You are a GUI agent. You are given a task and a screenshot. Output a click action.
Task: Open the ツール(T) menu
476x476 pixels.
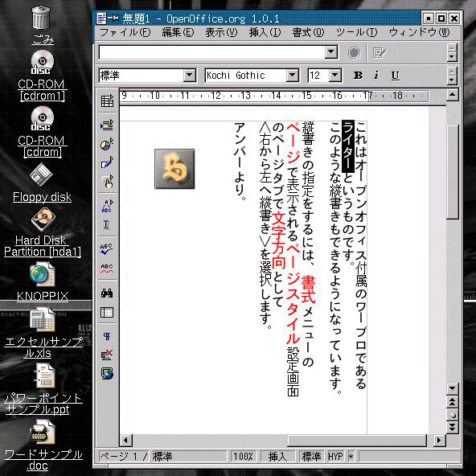[x=356, y=32]
